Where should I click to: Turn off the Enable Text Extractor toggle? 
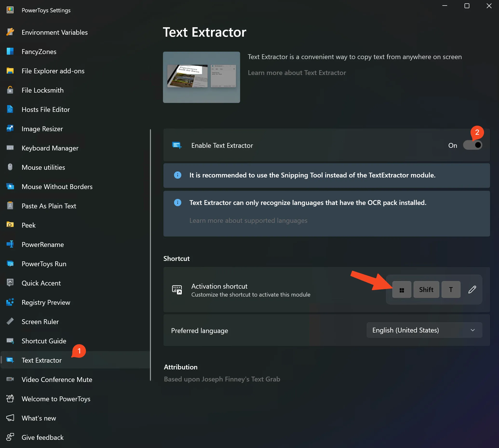coord(472,145)
